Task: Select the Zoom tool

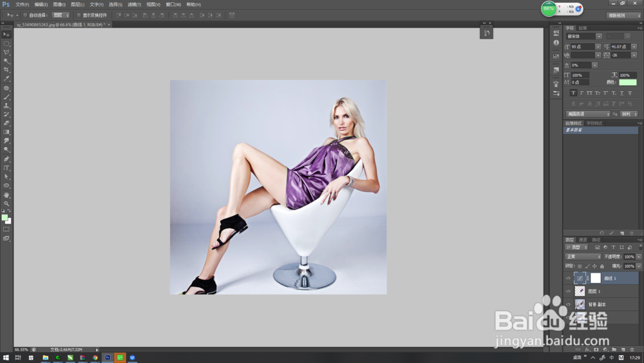Action: 6,204
